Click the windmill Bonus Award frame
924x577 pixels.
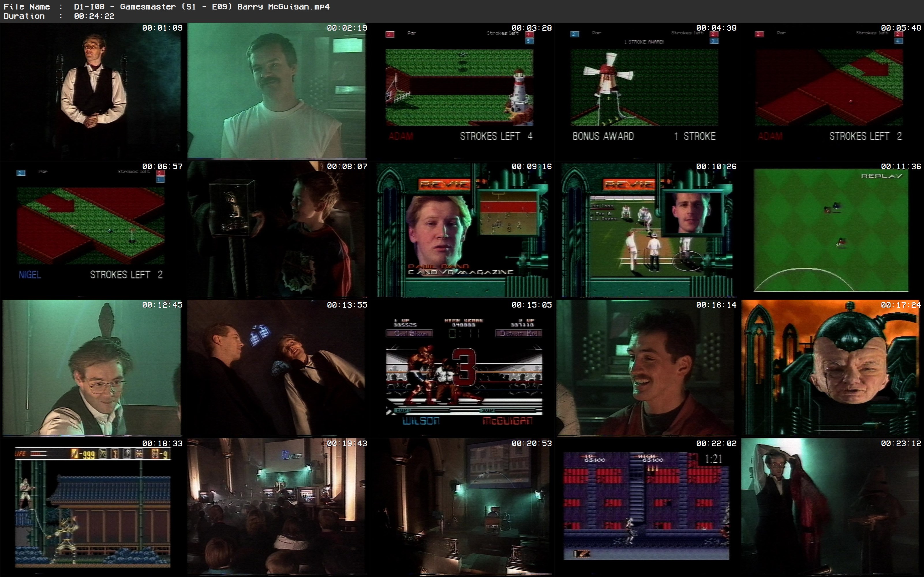[x=646, y=91]
